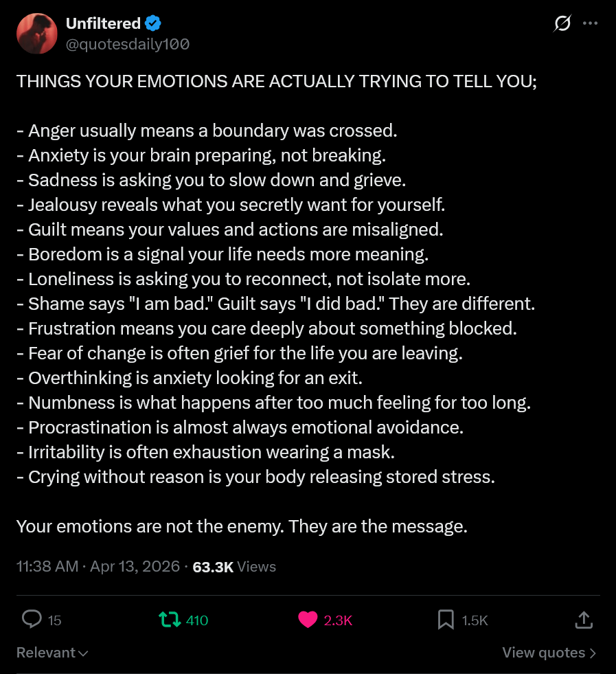Click the bookmark count 1.5K
The width and height of the screenshot is (616, 674).
pyautogui.click(x=475, y=620)
